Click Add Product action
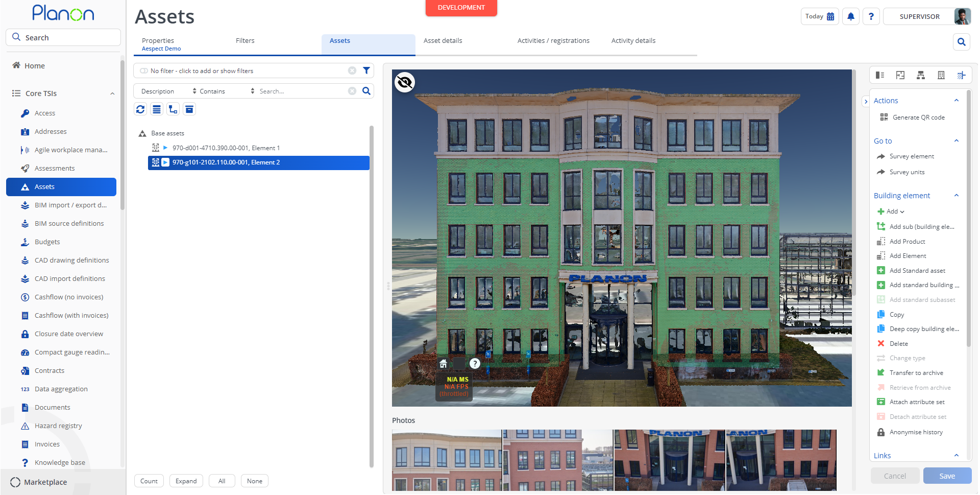This screenshot has height=495, width=980. pos(901,242)
